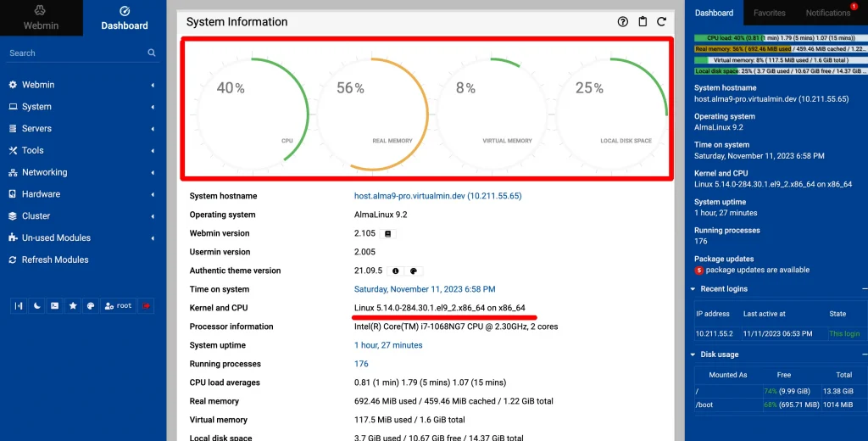
Task: Collapse the Disk usage section triangle
Action: click(693, 354)
